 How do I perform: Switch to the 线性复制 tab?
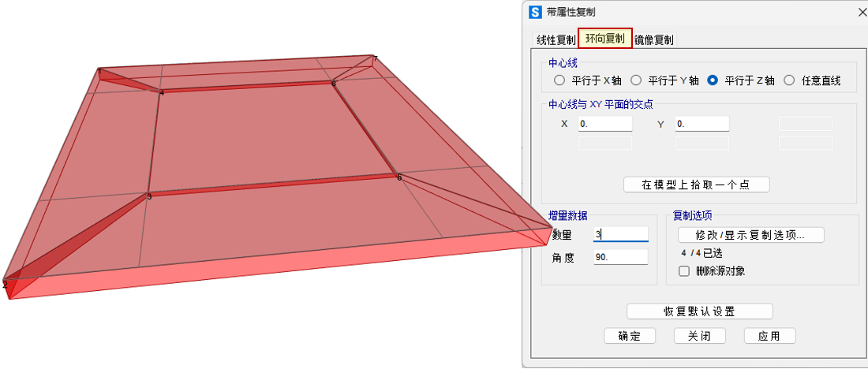pos(556,39)
